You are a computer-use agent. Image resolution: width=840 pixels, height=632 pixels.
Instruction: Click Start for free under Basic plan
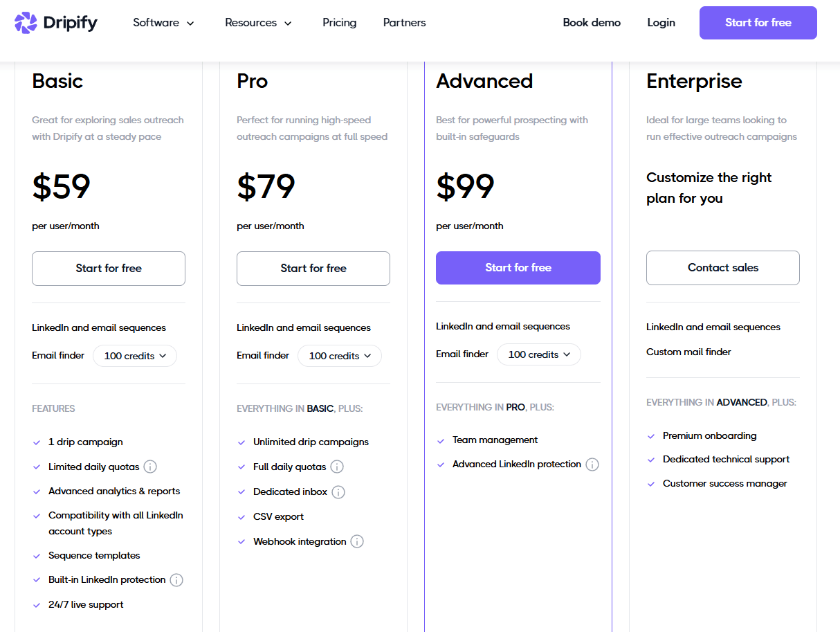pos(109,269)
